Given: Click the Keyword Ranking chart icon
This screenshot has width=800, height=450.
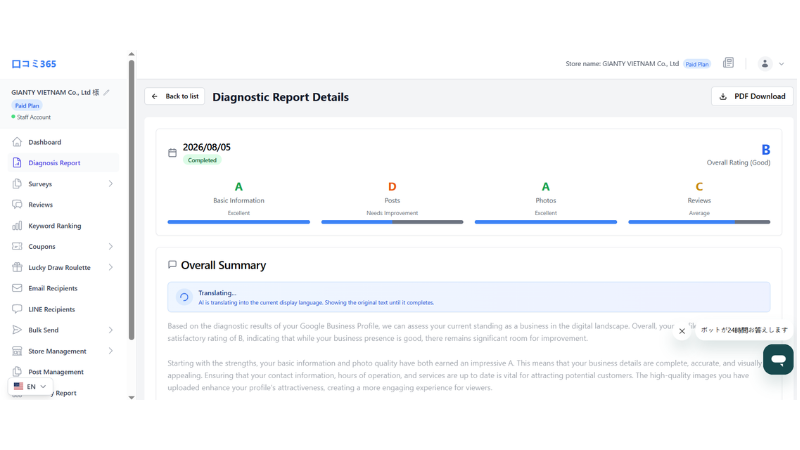Looking at the screenshot, I should click(17, 226).
